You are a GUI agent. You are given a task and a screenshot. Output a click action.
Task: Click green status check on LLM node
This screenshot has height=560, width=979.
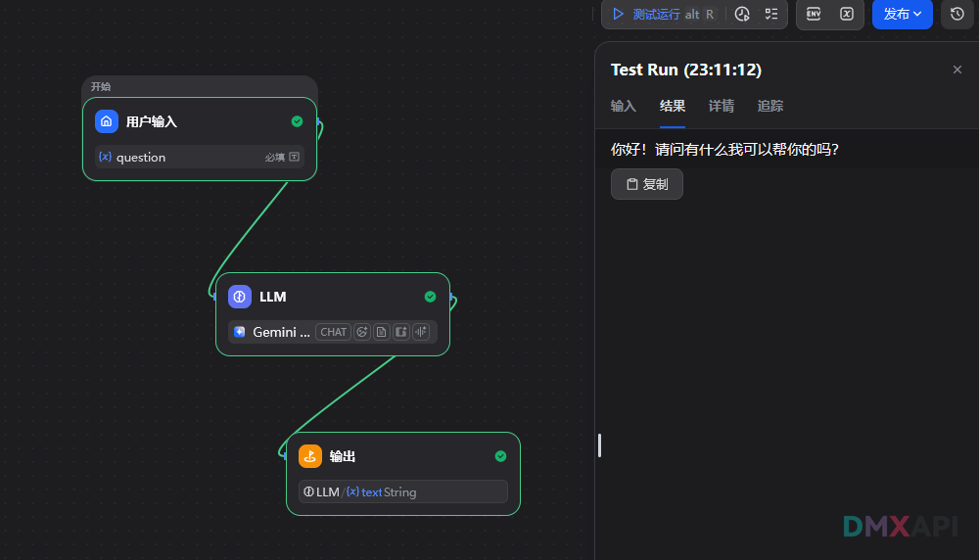430,297
